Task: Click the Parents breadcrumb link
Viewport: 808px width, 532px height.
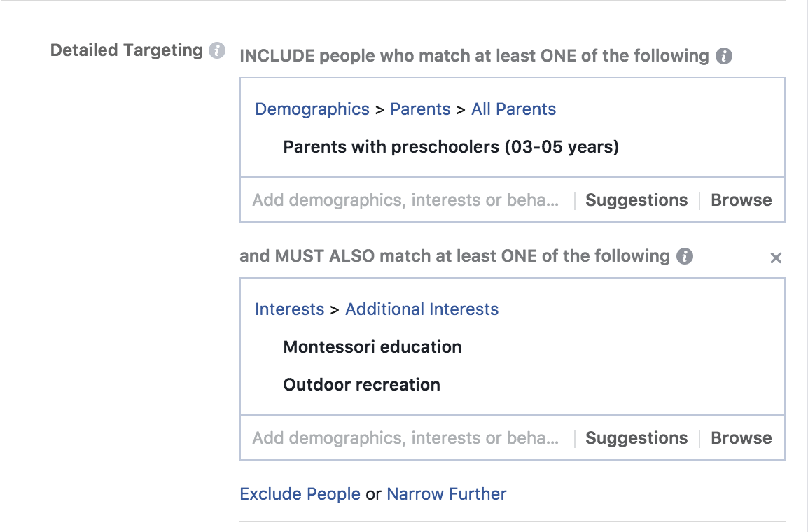Action: [420, 109]
